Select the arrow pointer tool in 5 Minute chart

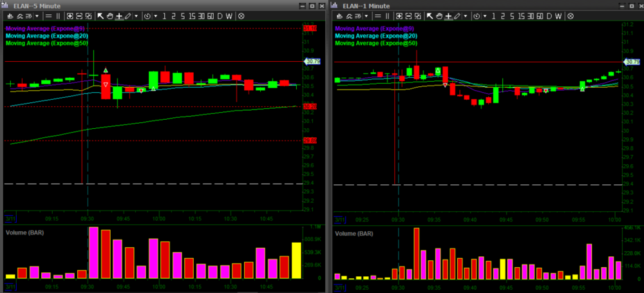(101, 16)
